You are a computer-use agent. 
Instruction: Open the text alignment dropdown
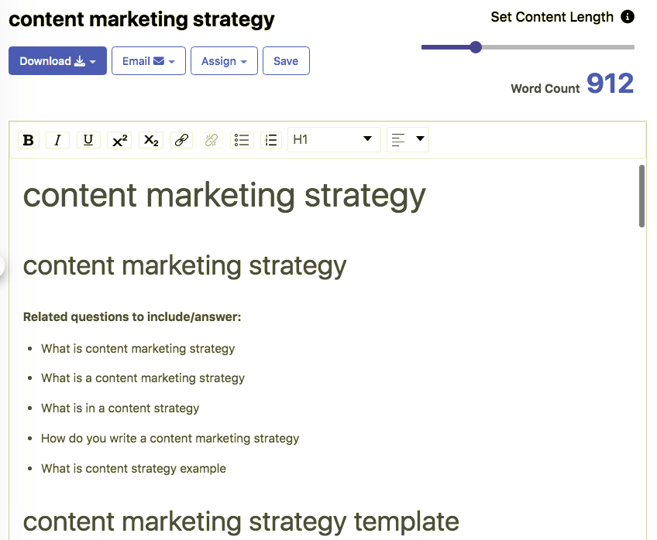(408, 140)
